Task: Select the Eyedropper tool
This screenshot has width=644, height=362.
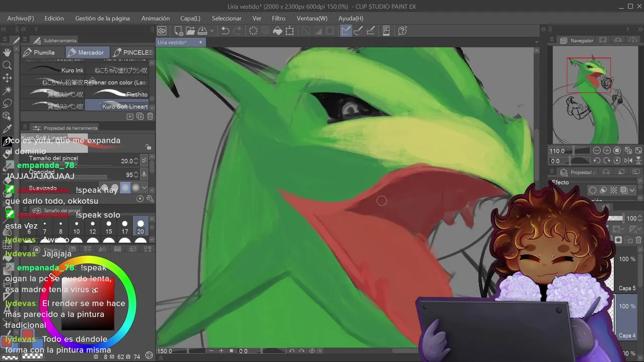Action: point(7,129)
